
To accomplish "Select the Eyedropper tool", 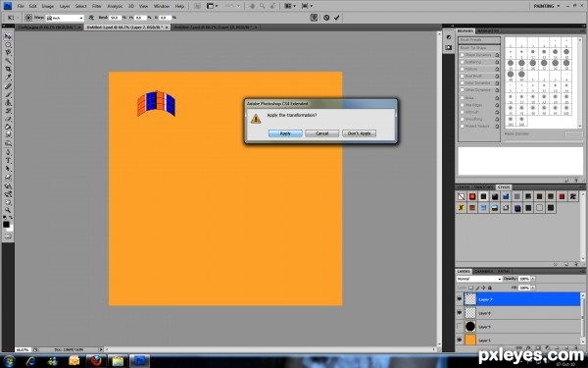I will (8, 78).
